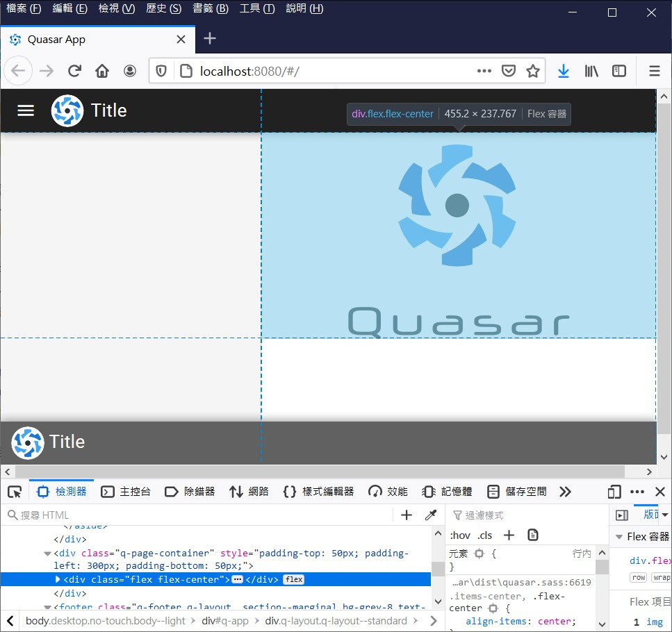Go forward using the browser forward arrow
Screen dimensions: 672x632
[47, 71]
